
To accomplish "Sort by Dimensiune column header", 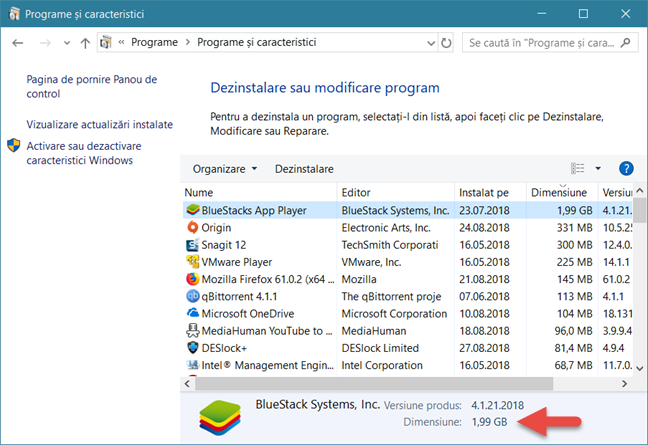I will point(562,193).
